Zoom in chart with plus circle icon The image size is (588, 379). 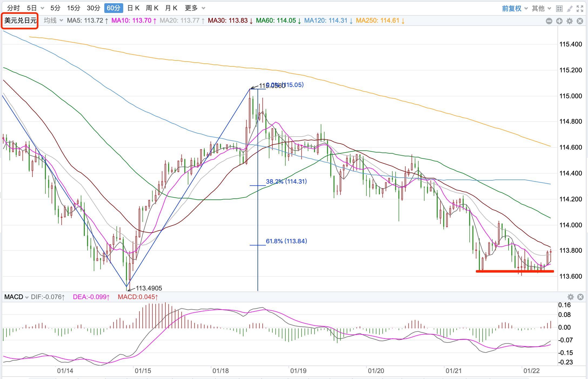(x=559, y=21)
